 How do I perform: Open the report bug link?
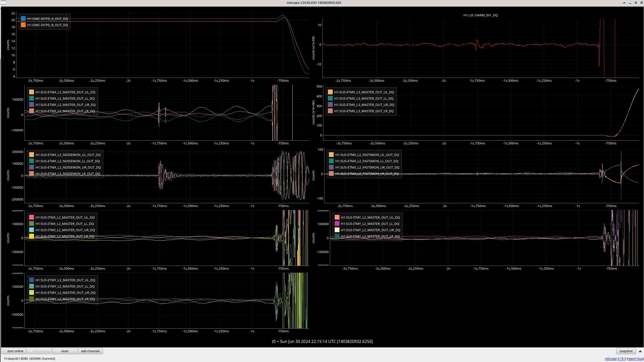pos(635,358)
